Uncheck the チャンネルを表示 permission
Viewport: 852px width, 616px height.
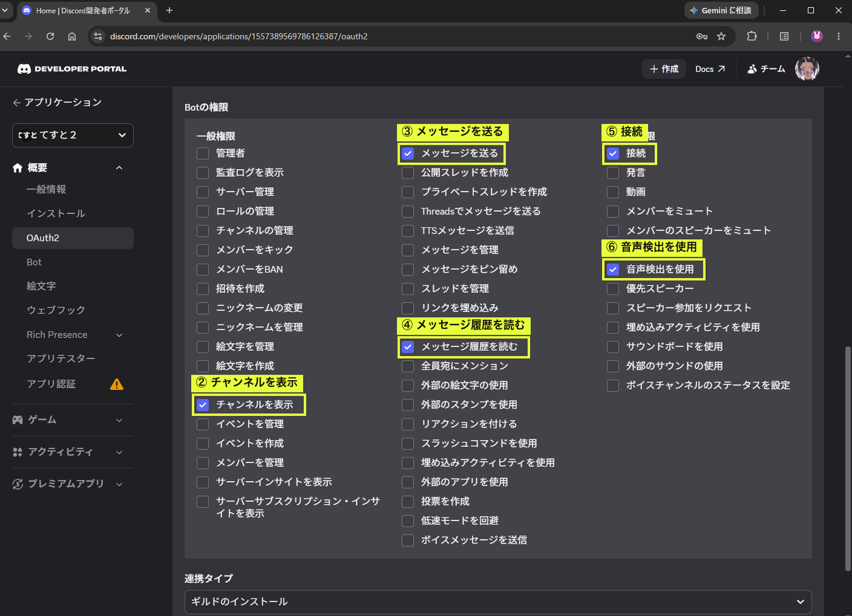pos(203,404)
